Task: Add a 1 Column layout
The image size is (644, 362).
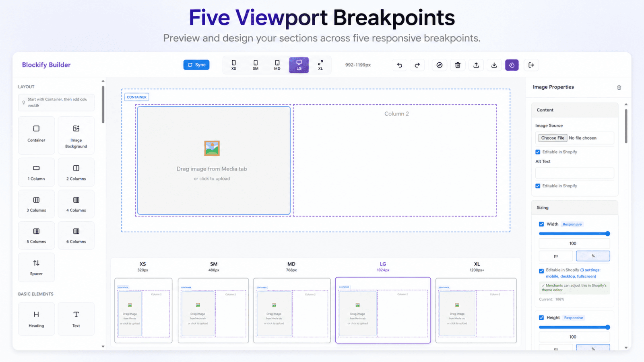Action: click(x=36, y=172)
